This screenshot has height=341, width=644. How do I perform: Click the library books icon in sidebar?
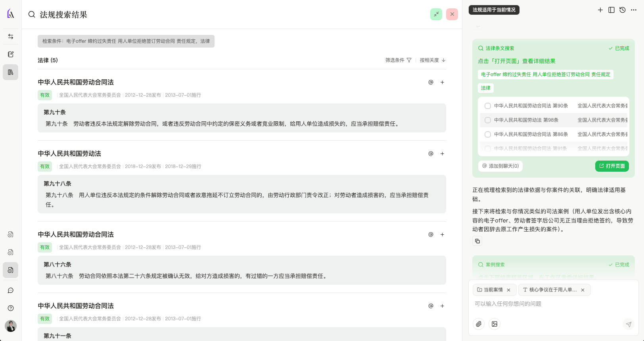click(x=11, y=72)
